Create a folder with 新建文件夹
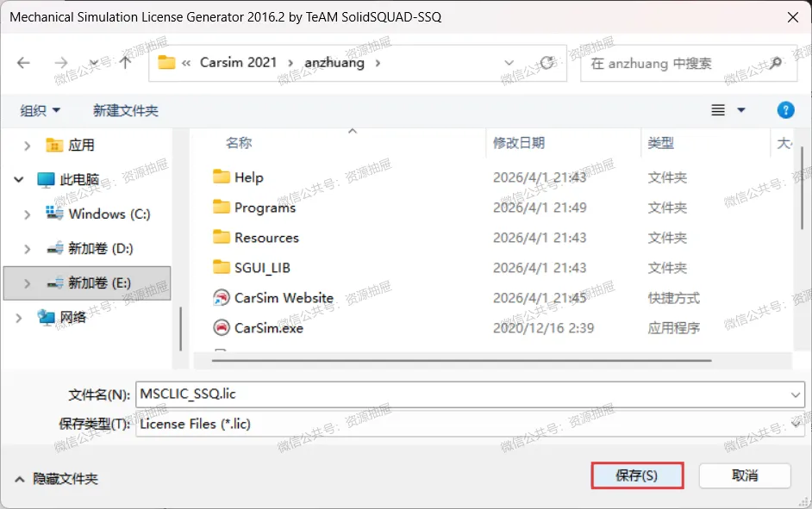 125,110
